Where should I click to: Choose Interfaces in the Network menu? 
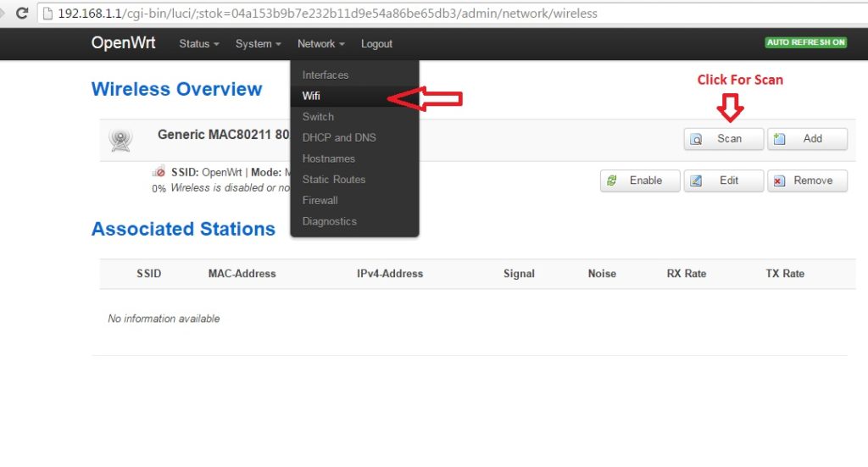point(325,75)
